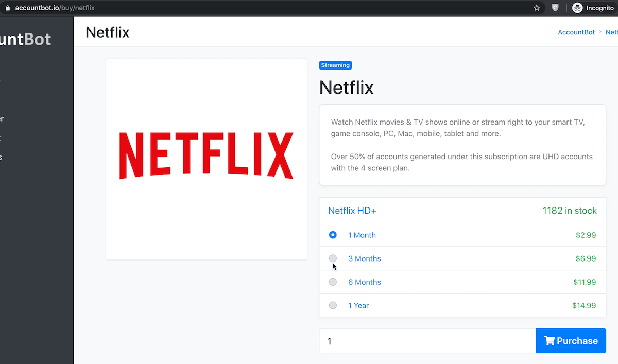Click the 3 Months plan label
This screenshot has width=618, height=364.
pos(365,258)
